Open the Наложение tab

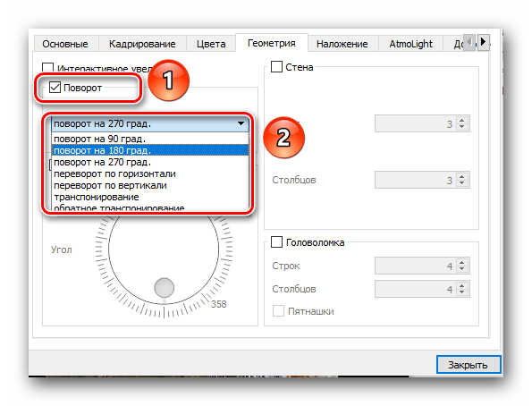click(342, 44)
